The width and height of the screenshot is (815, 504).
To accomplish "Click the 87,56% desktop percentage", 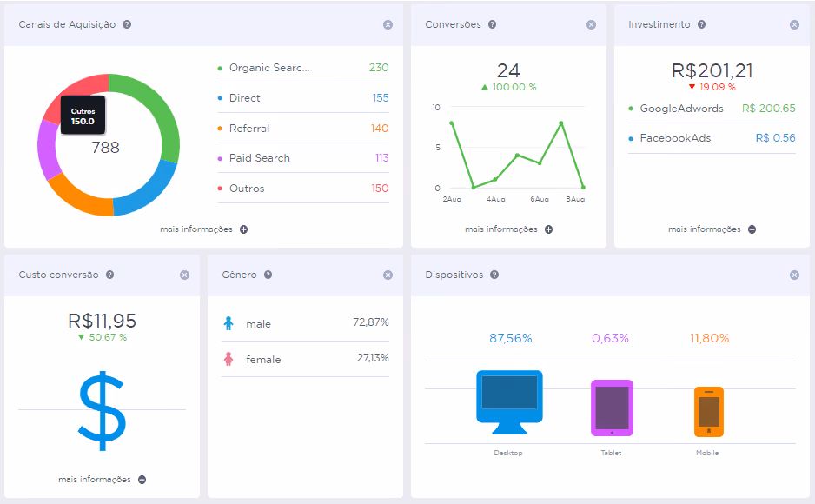I will [x=510, y=338].
